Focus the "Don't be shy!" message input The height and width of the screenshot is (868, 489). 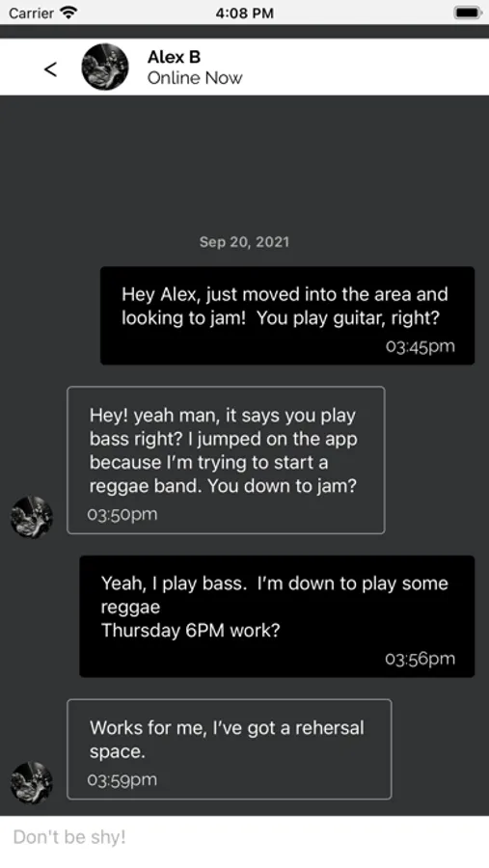pyautogui.click(x=244, y=837)
